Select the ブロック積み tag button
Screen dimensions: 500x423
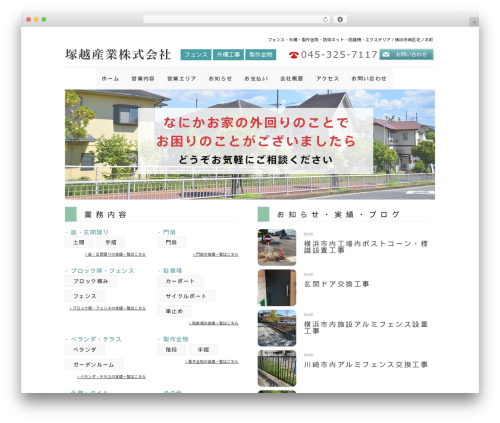(91, 281)
